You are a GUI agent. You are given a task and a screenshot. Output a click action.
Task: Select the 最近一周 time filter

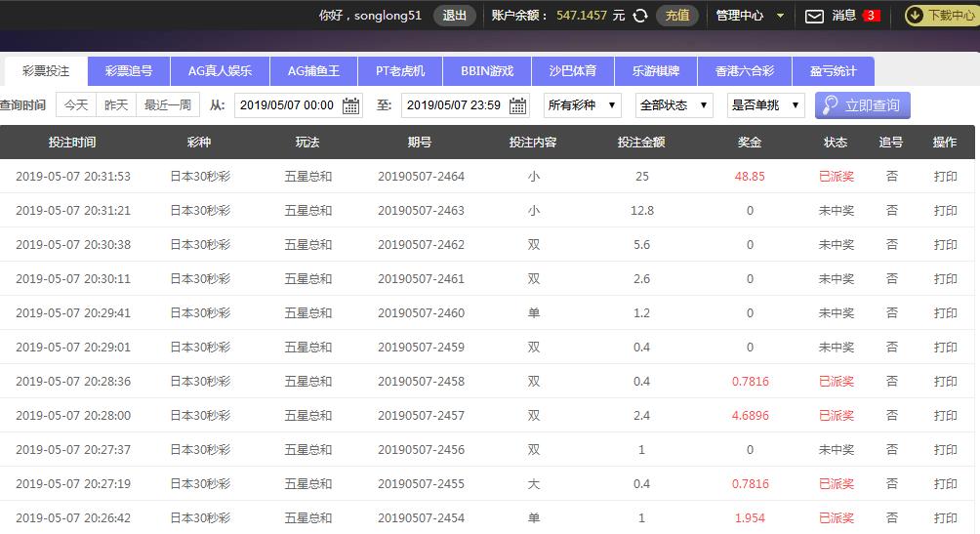168,105
